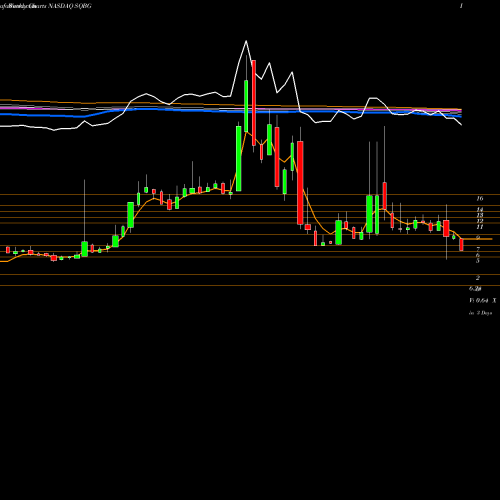500x500 pixels.
Task: Click the price axis label 11
Action: [x=480, y=227]
